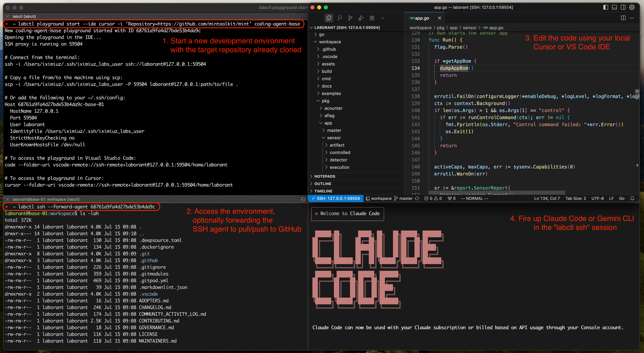This screenshot has width=644, height=353.
Task: Open the Explorer view in Cursor activity bar
Action: coord(329,18)
